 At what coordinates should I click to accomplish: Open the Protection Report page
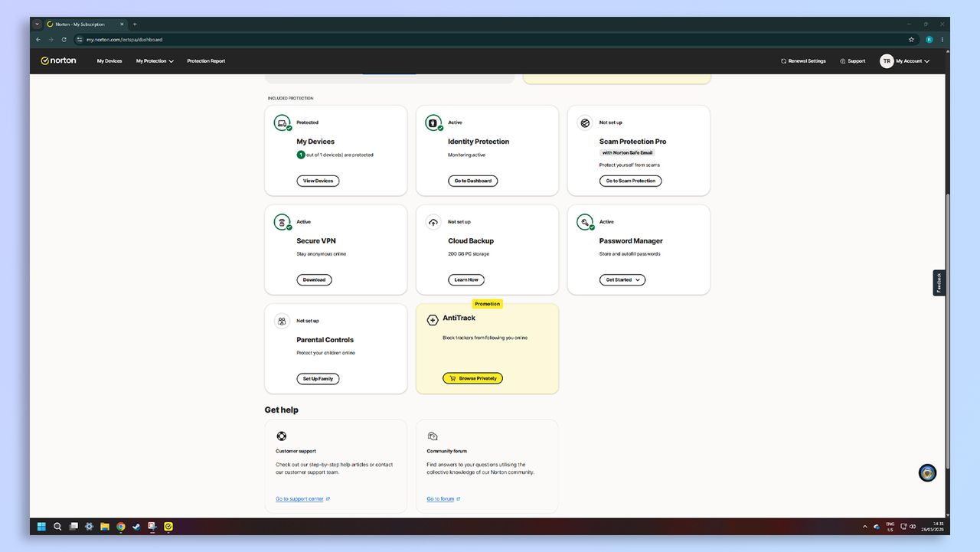click(206, 61)
